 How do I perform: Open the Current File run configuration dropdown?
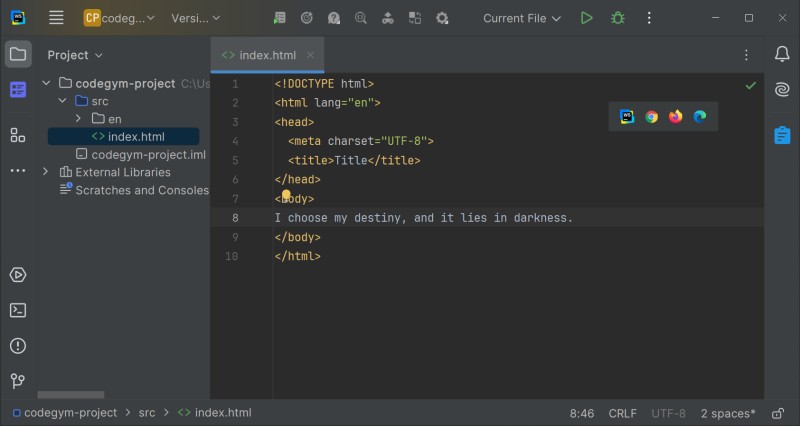click(522, 18)
